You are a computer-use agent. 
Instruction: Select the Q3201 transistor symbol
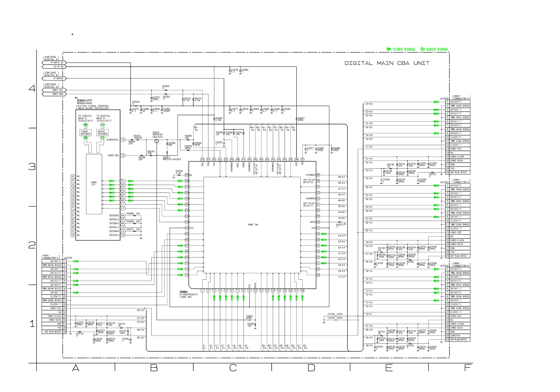point(156,141)
